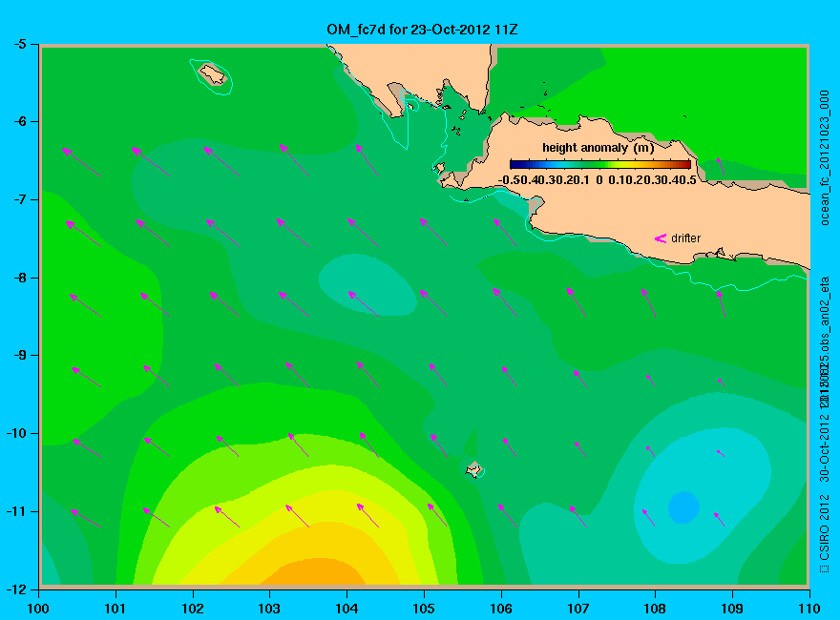
Task: Click the longitude tick label 108
Action: 655,609
